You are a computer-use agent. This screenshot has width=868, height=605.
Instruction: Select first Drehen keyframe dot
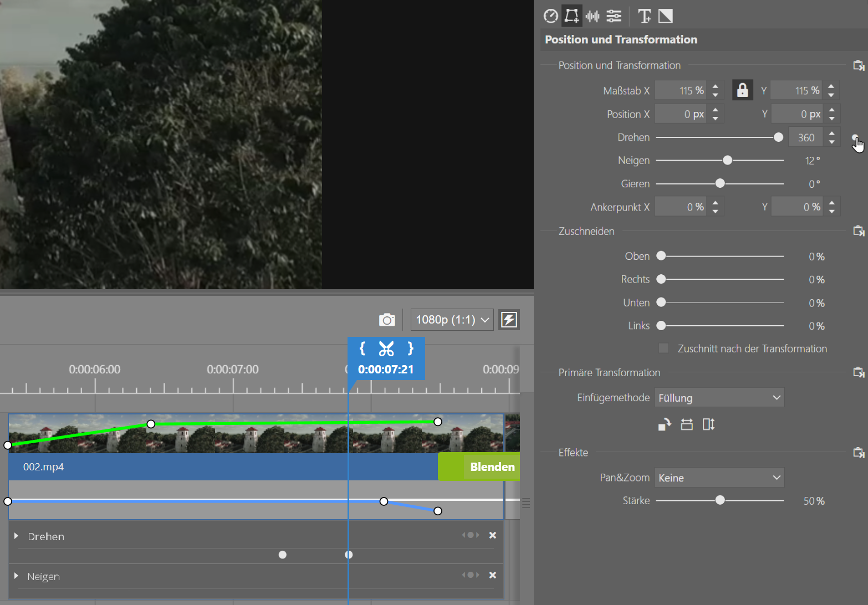click(283, 555)
